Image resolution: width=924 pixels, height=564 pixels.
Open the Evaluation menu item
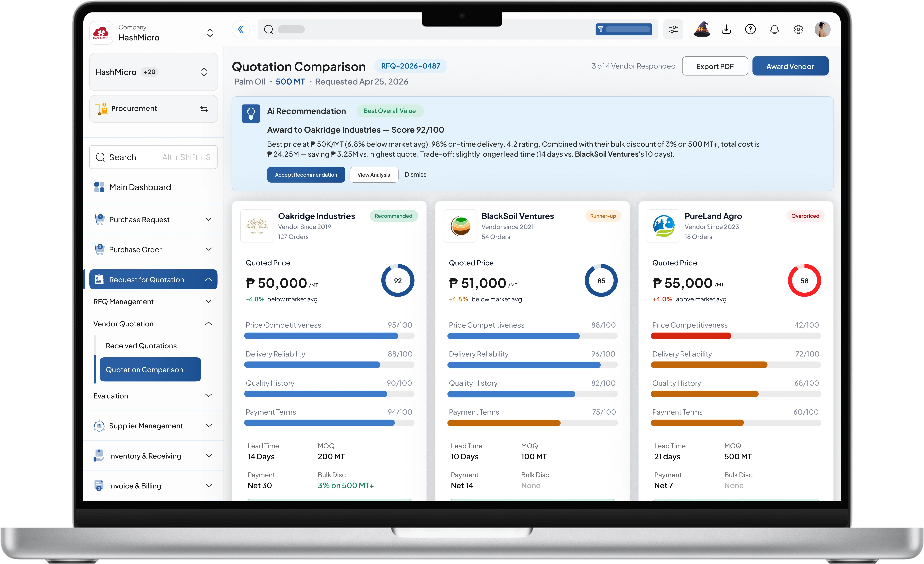pyautogui.click(x=153, y=396)
